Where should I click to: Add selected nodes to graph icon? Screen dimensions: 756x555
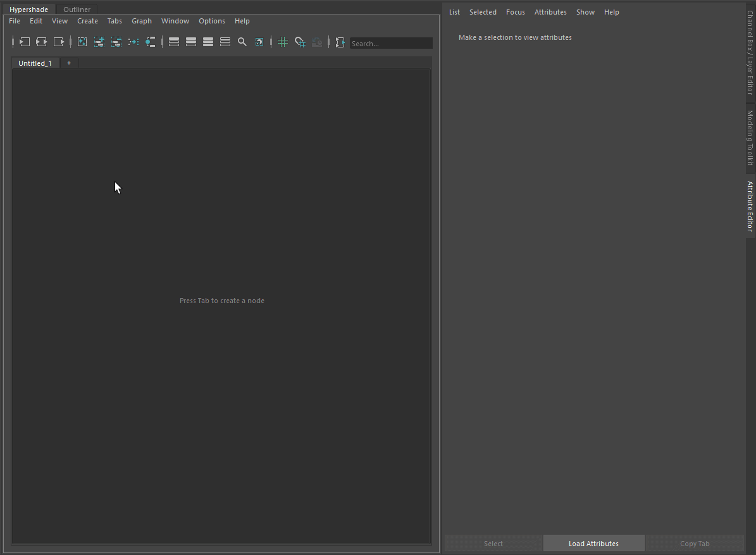tap(99, 42)
